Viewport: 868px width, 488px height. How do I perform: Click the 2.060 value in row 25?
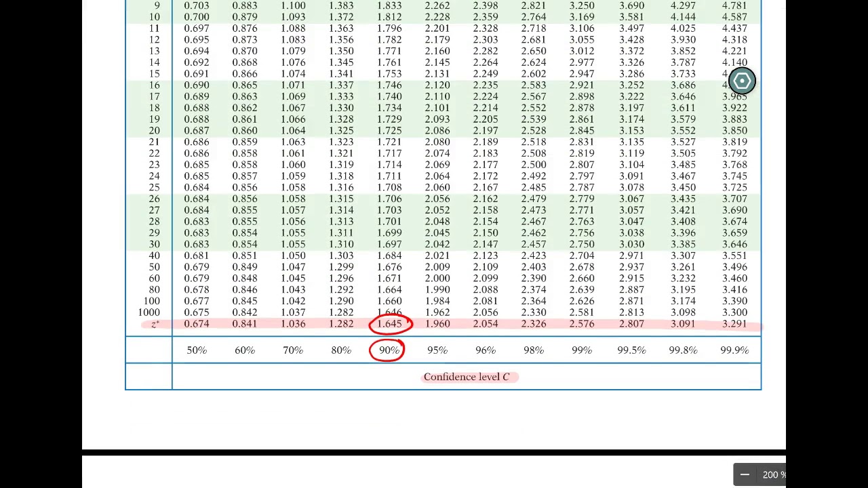click(437, 187)
